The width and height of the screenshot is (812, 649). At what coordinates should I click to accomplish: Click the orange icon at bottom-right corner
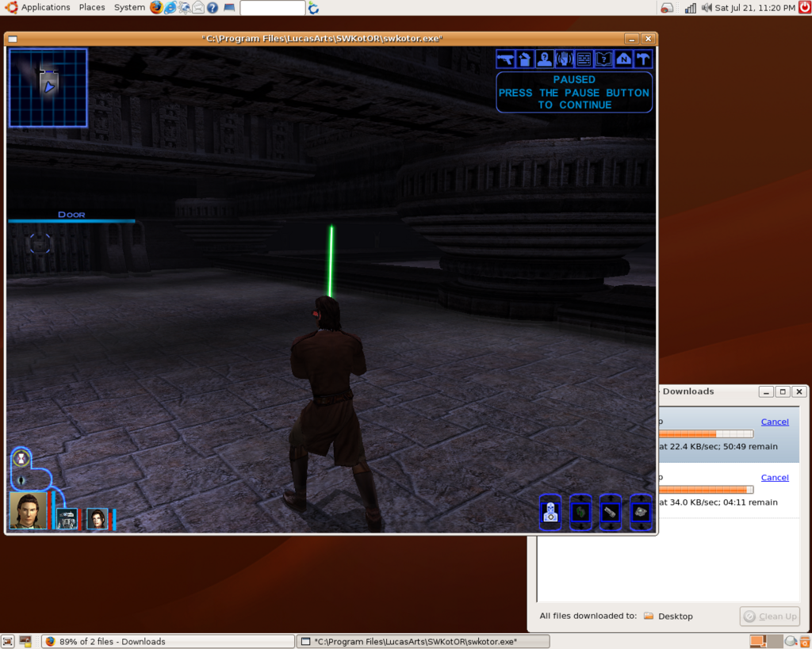pos(805,641)
